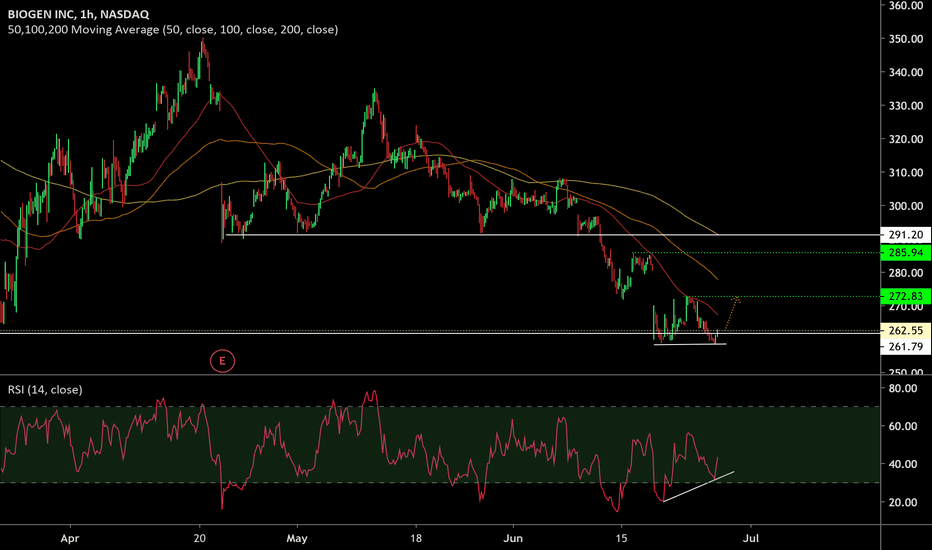Image resolution: width=932 pixels, height=550 pixels.
Task: Click the 262.55 current price label
Action: (x=905, y=331)
